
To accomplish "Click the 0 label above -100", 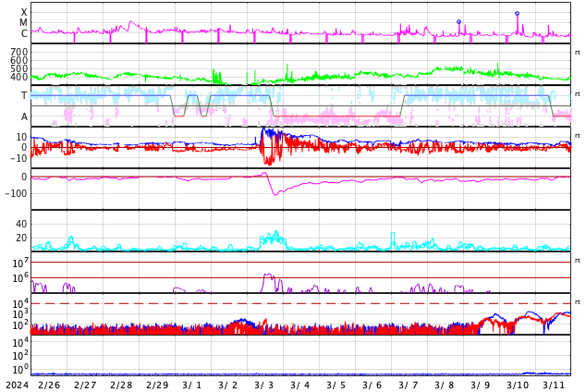I will pyautogui.click(x=25, y=178).
